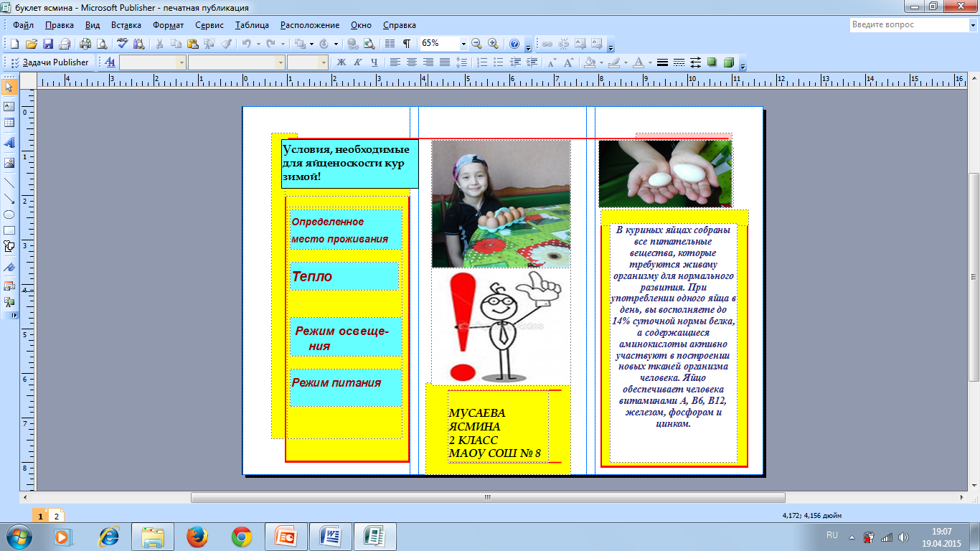The width and height of the screenshot is (980, 551).
Task: Choose the Select Objects pointer tool
Action: click(x=9, y=87)
